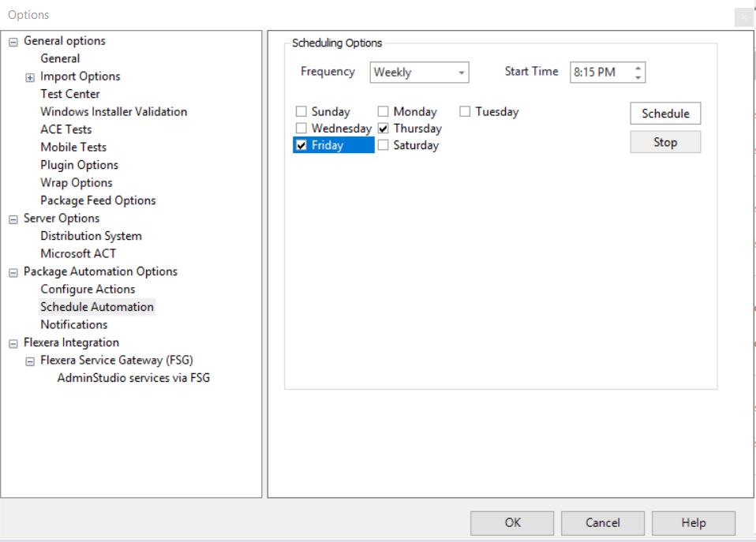Select Configure Actions in the tree
The width and height of the screenshot is (756, 542).
[x=88, y=290]
